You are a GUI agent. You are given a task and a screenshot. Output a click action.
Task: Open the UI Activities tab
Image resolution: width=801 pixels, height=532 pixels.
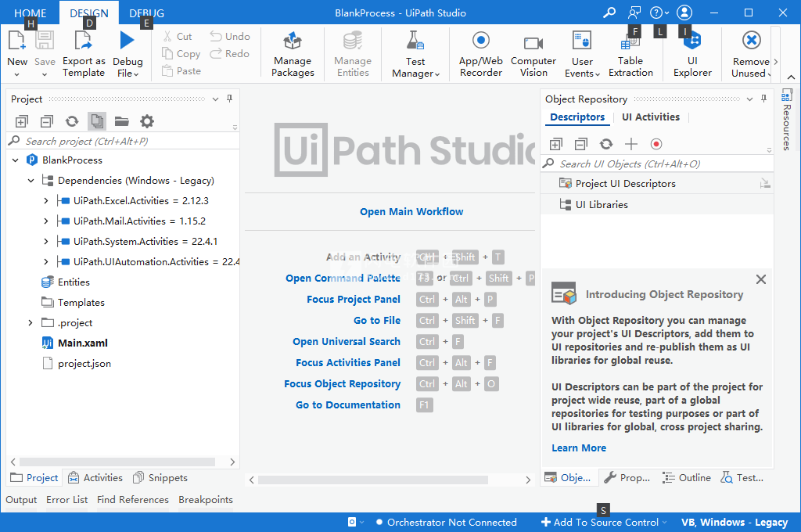pyautogui.click(x=650, y=117)
